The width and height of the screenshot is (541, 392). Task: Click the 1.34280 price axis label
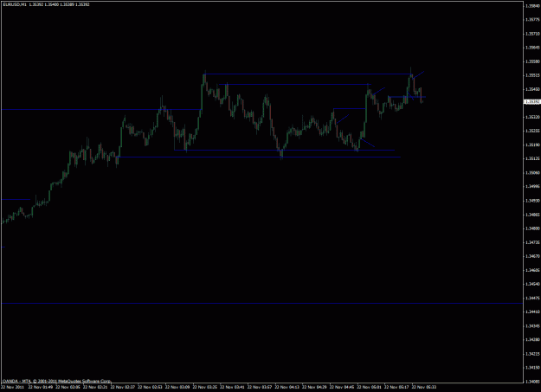click(x=532, y=339)
